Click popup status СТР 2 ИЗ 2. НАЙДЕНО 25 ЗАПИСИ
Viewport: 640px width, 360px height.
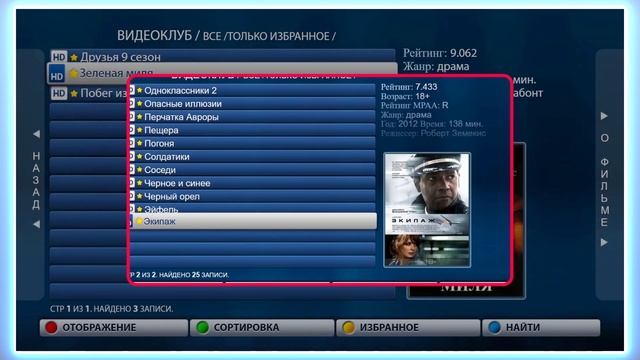[179, 275]
